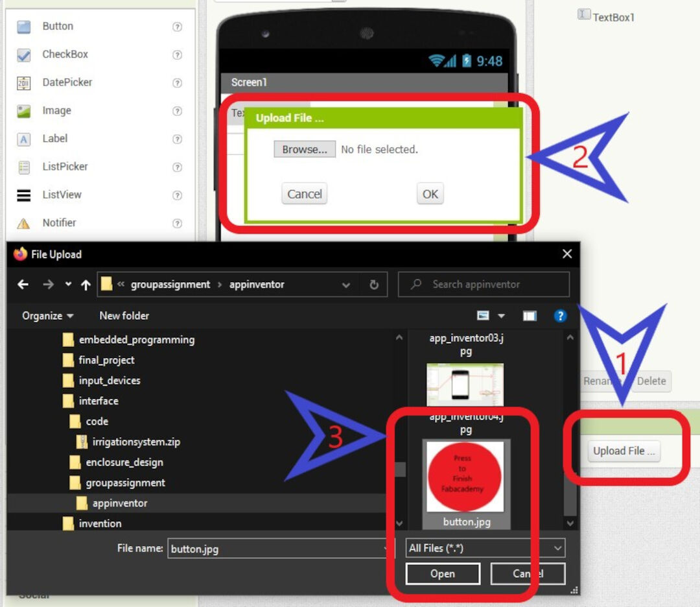Click the blue help icon in File Upload dialog
This screenshot has height=607, width=700.
(x=561, y=316)
